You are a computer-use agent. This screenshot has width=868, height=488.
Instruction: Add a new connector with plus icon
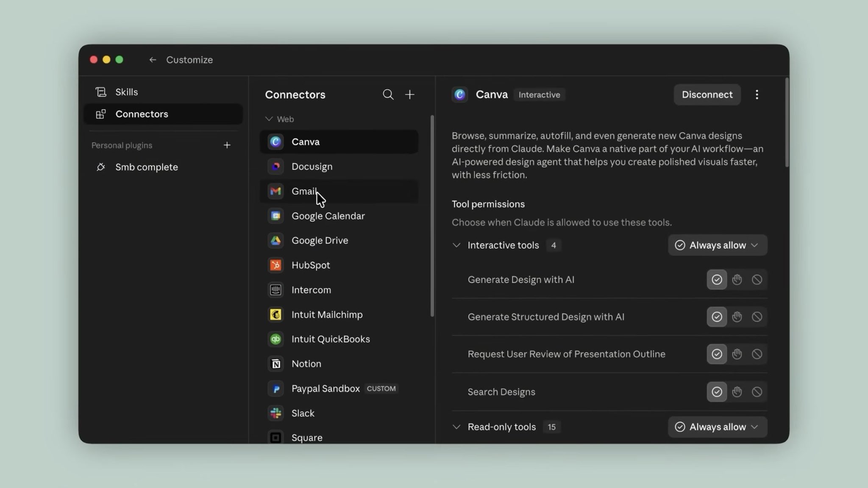(x=409, y=94)
